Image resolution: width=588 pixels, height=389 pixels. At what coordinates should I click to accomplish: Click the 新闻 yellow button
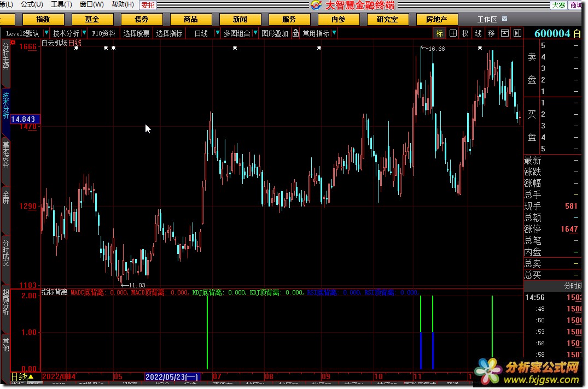coord(240,19)
